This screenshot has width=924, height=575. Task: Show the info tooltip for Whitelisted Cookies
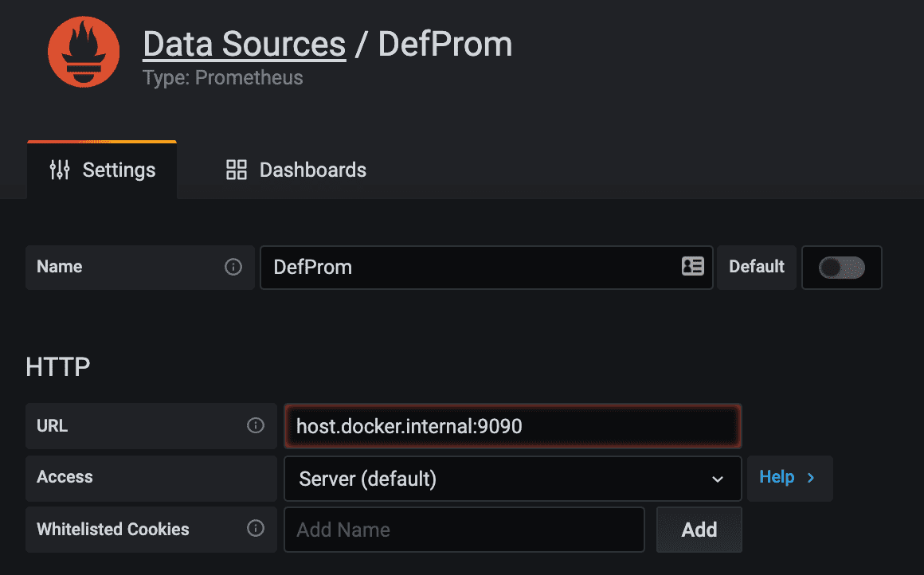[x=256, y=529]
